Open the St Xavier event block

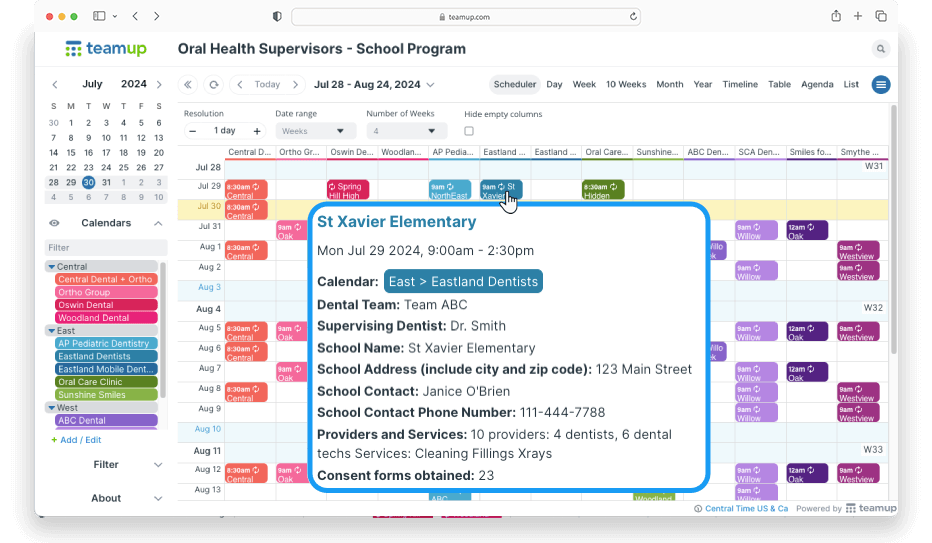pos(501,190)
